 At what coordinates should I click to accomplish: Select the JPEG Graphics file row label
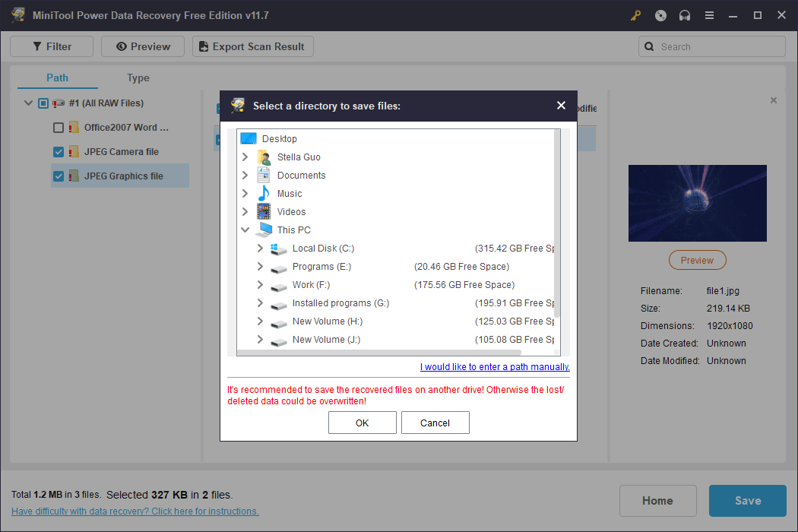point(124,176)
